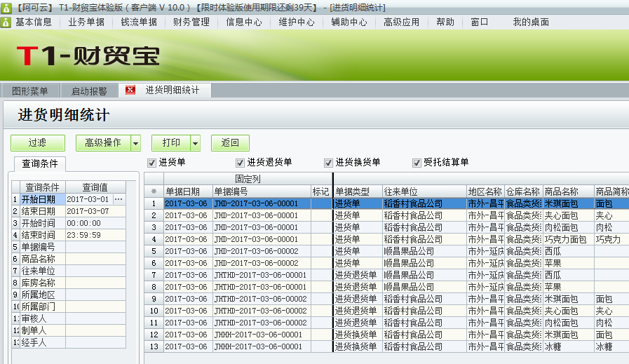Click the 结束日期 value 2017-03-07
Image resolution: width=629 pixels, height=364 pixels.
point(95,211)
